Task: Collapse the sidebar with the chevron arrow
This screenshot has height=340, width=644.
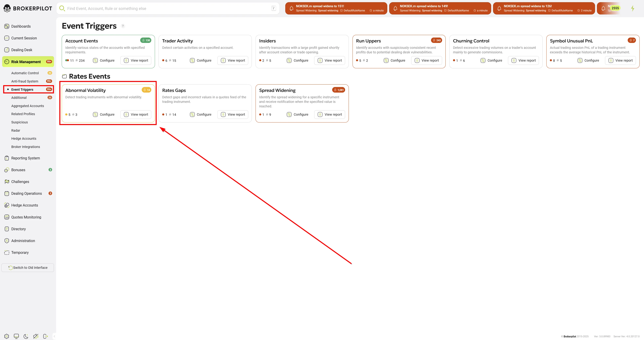Action: click(54, 336)
